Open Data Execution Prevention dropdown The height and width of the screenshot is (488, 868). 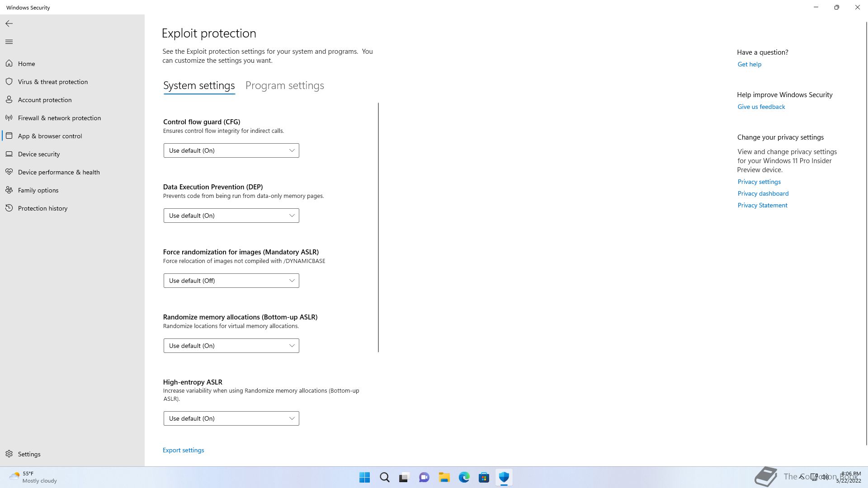231,216
